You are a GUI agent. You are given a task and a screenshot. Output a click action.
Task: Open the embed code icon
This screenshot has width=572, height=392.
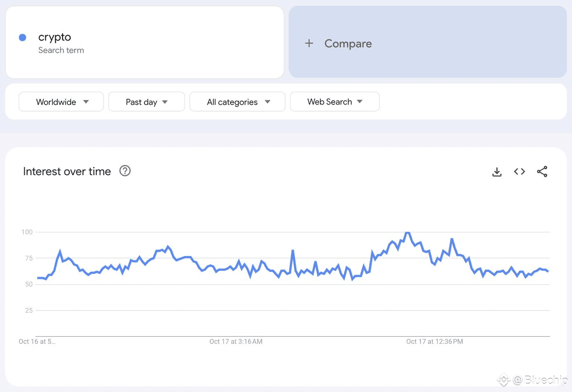[x=520, y=172]
